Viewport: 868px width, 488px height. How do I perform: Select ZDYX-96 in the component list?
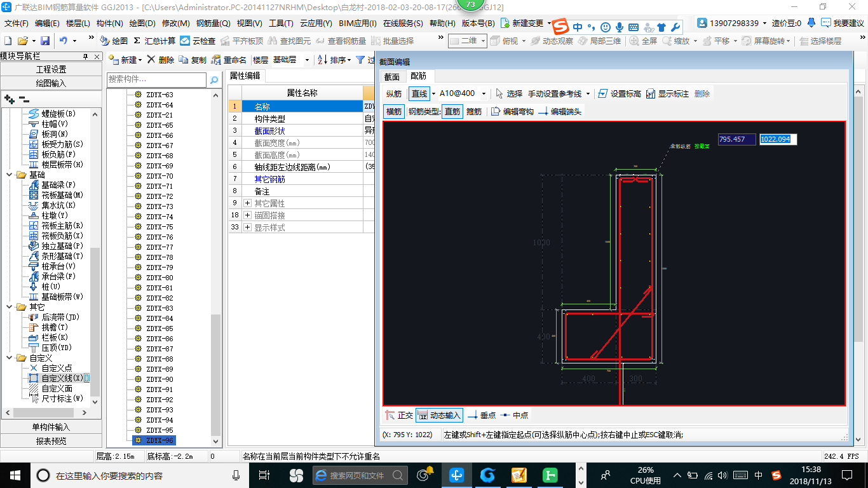click(159, 440)
